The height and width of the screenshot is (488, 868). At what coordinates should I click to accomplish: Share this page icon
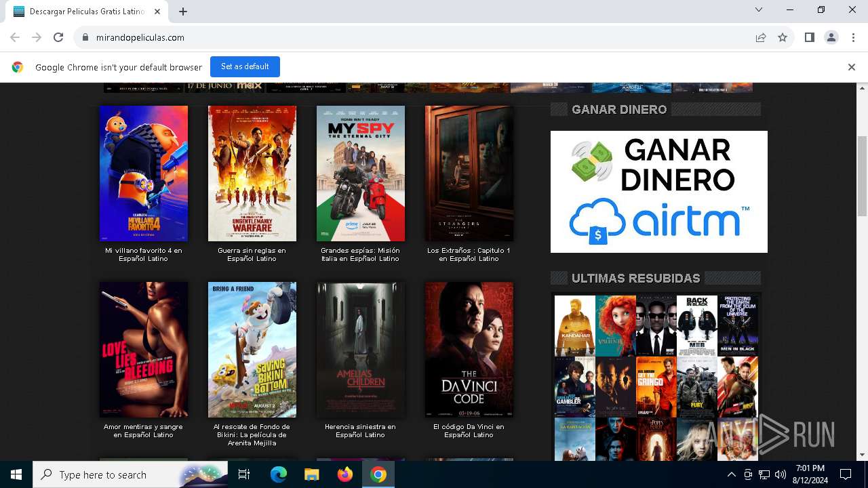(x=761, y=38)
